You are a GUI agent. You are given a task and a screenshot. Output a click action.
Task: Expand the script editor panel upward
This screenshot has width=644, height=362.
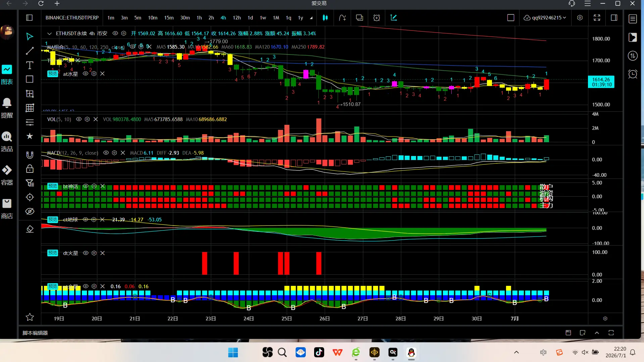[x=597, y=333]
